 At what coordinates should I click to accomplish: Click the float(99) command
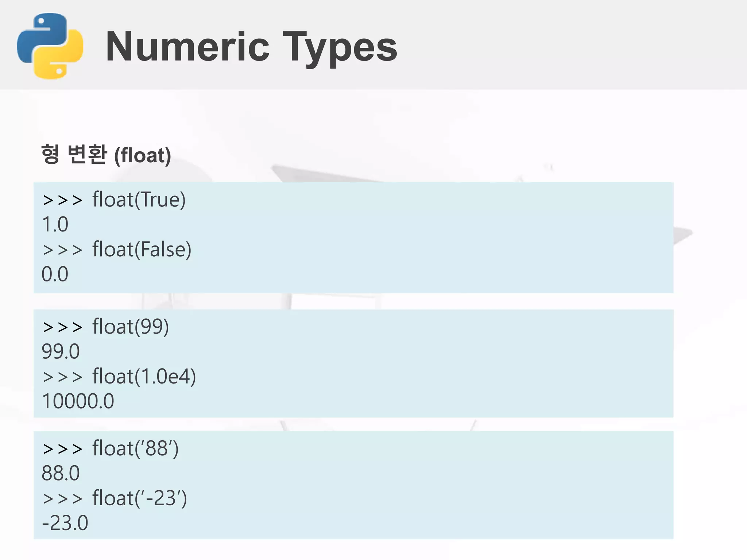[x=131, y=326]
